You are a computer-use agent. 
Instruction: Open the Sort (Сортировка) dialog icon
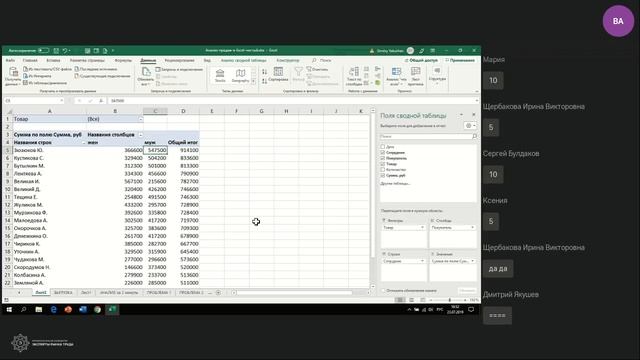pos(278,72)
